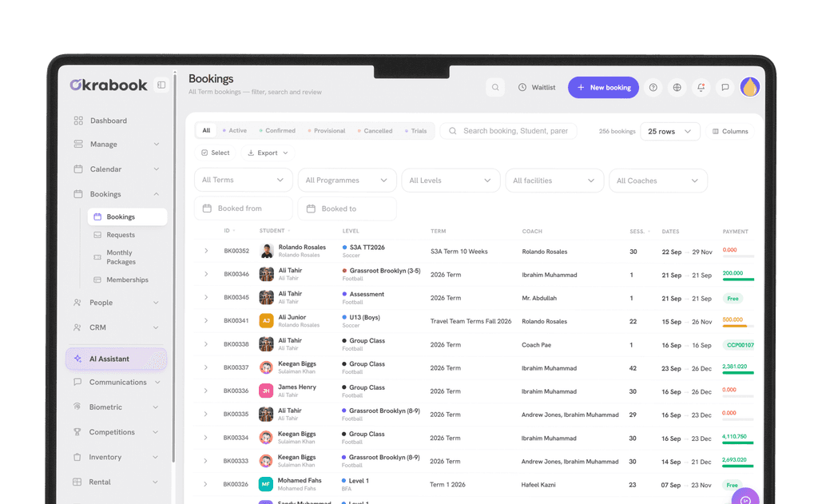Screen dimensions: 818x504
Task: Click the Biometric fingerprint icon
Action: [x=77, y=407]
